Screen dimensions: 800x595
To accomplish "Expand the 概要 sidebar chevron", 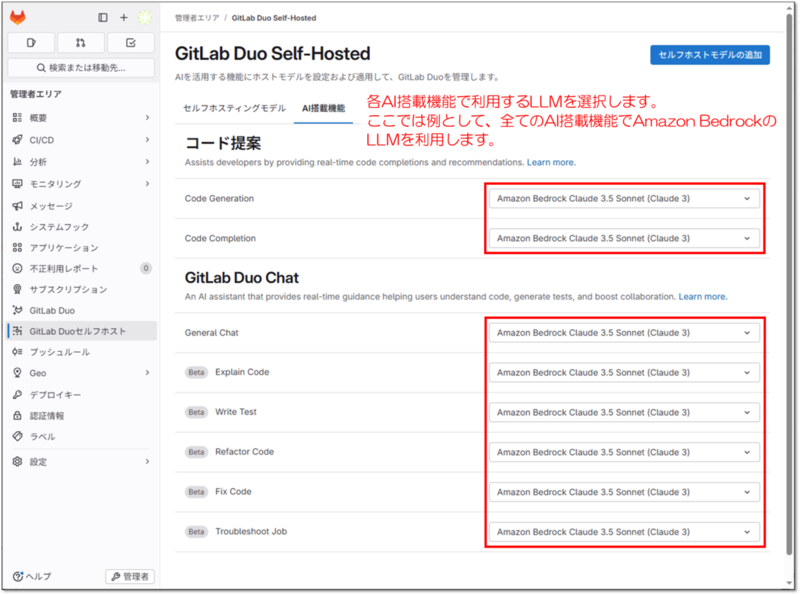I will 147,118.
